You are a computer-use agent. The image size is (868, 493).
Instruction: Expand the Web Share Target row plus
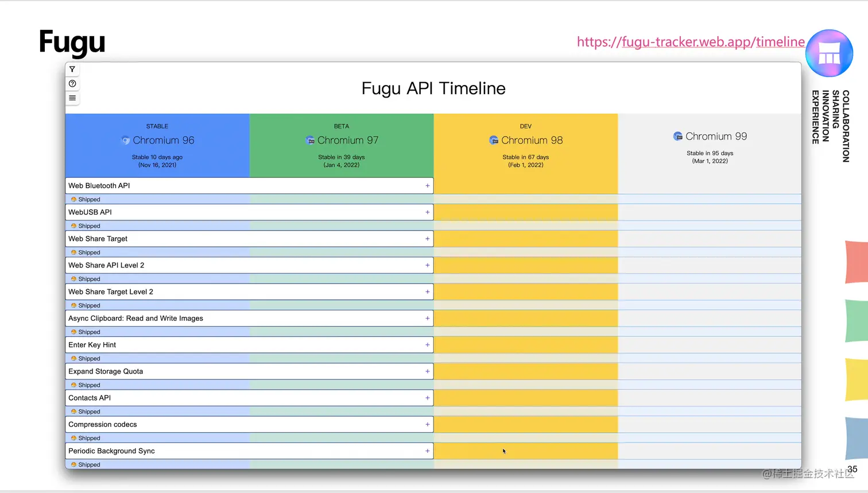tap(427, 239)
